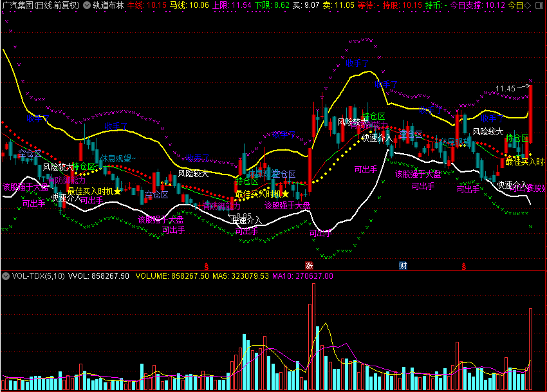Click the diamond icon after 今日

528,6
